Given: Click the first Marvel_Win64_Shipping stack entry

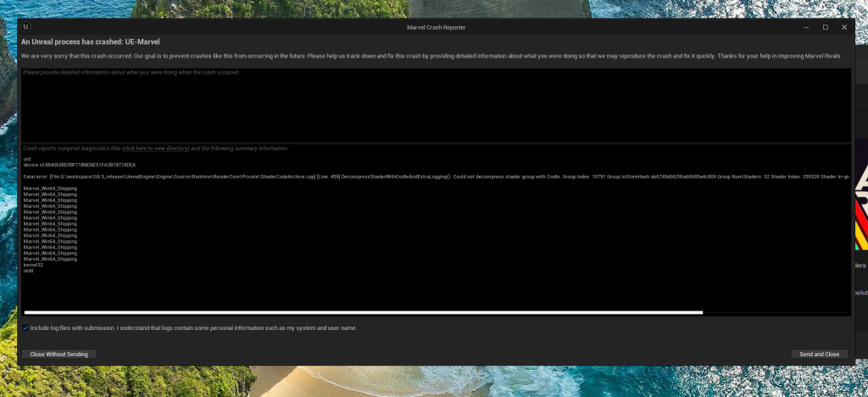Looking at the screenshot, I should pos(50,188).
